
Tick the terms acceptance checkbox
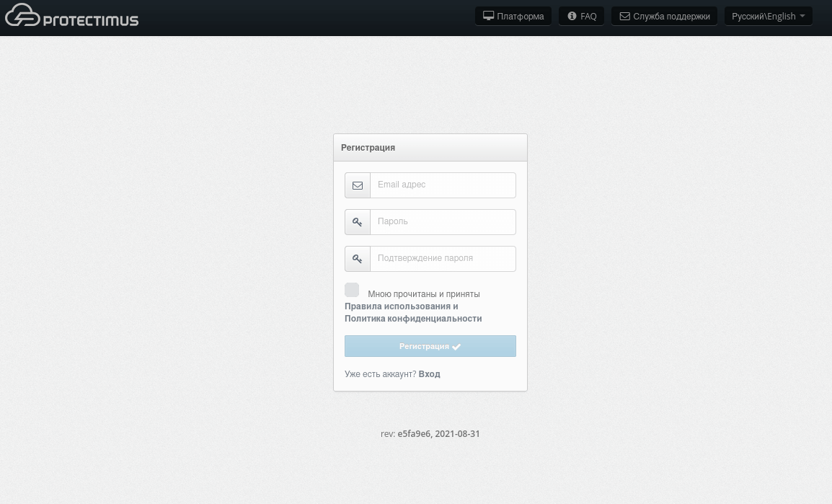tap(352, 290)
